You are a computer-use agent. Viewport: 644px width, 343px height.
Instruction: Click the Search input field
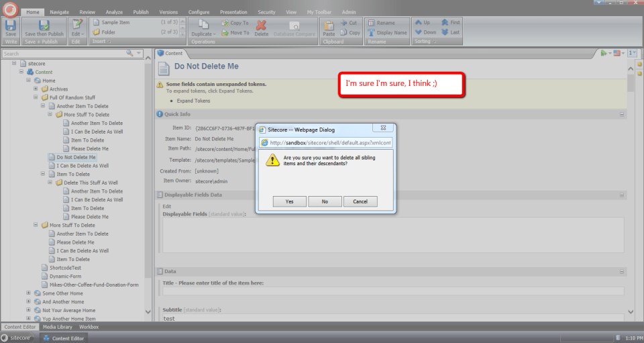[64, 54]
